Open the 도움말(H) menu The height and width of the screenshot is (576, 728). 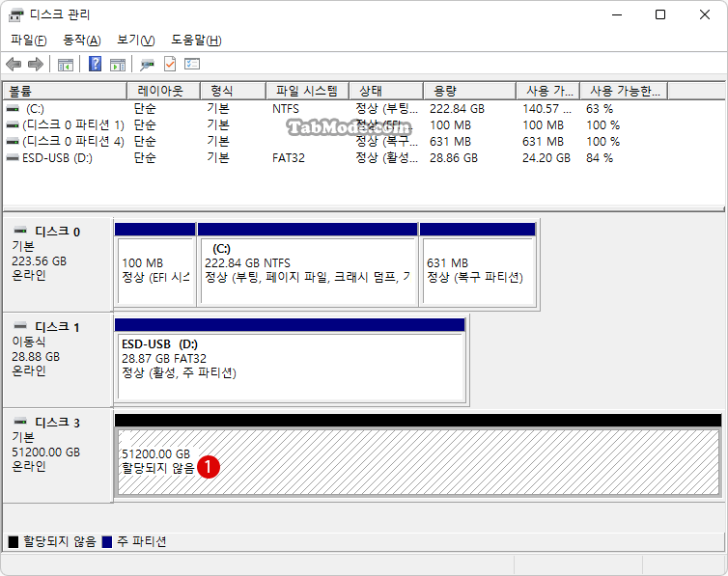[x=196, y=41]
